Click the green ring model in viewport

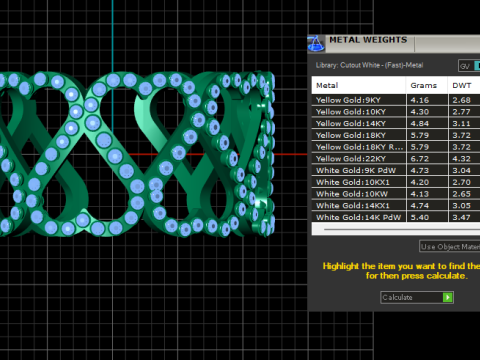tap(137, 154)
